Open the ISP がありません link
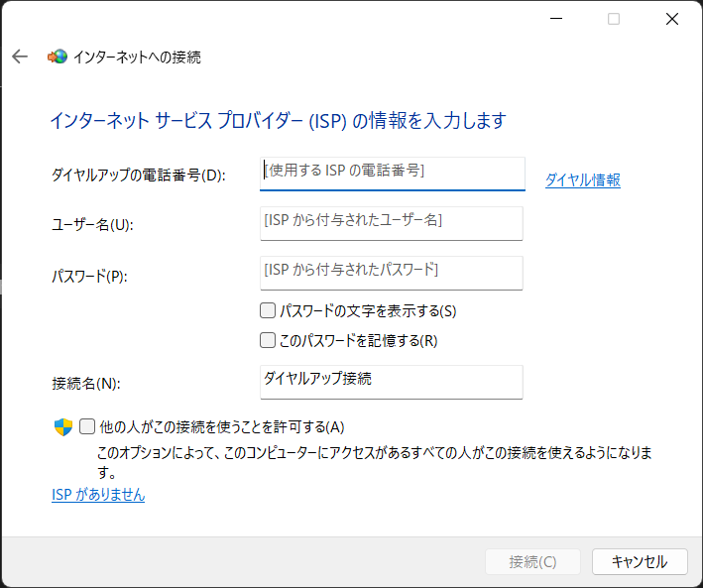 [x=98, y=494]
